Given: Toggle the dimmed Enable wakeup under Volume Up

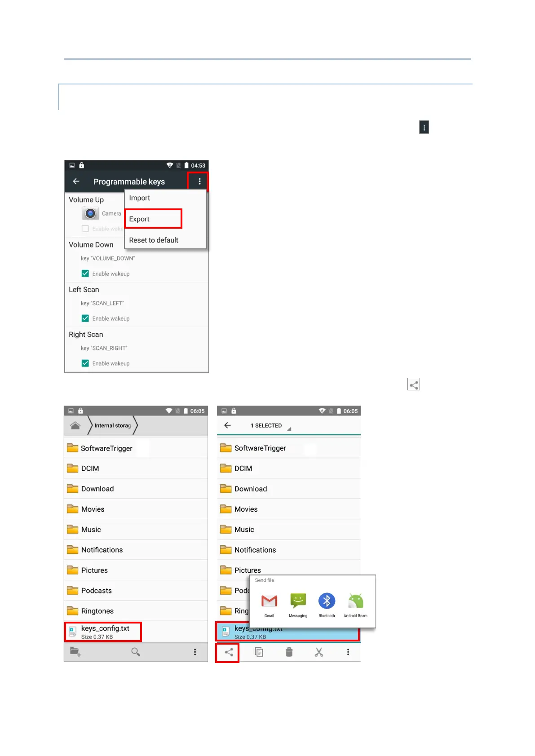Looking at the screenshot, I should [85, 229].
